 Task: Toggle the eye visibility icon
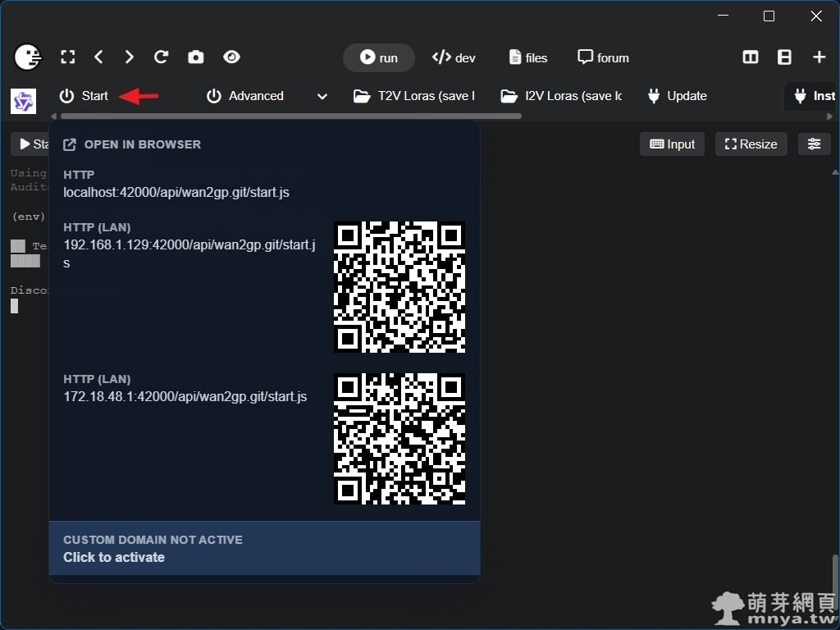231,57
